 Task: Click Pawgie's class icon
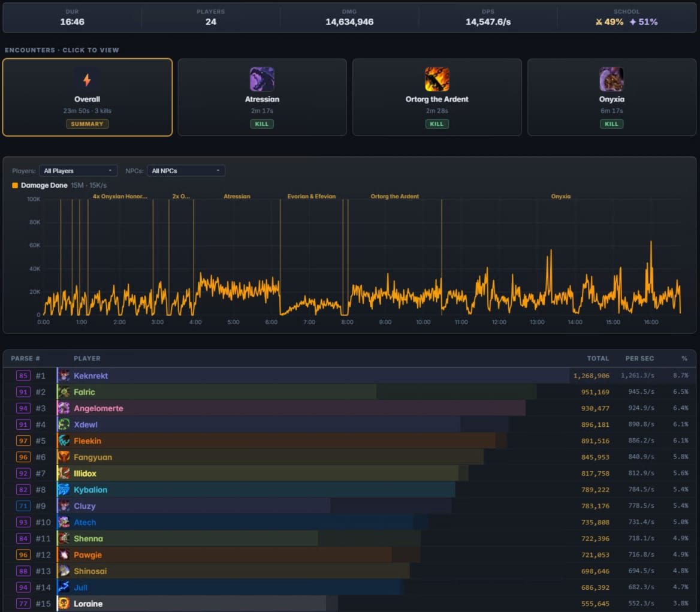(64, 555)
